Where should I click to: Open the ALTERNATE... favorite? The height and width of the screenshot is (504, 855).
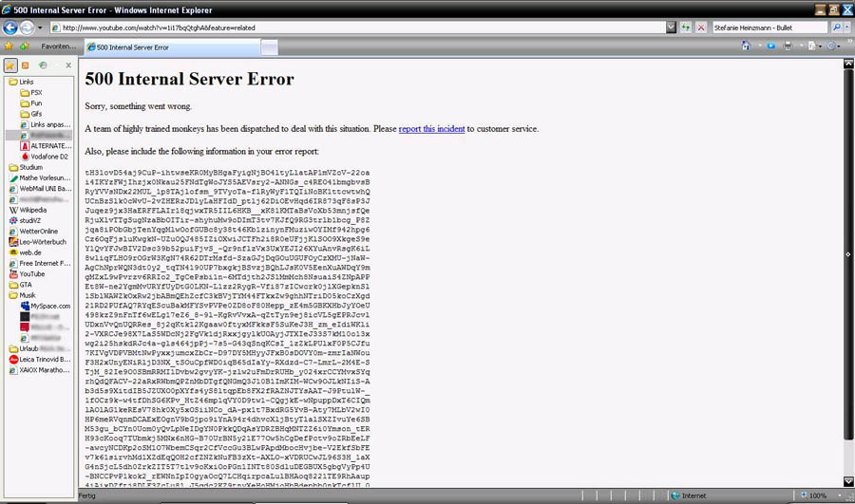(46, 146)
